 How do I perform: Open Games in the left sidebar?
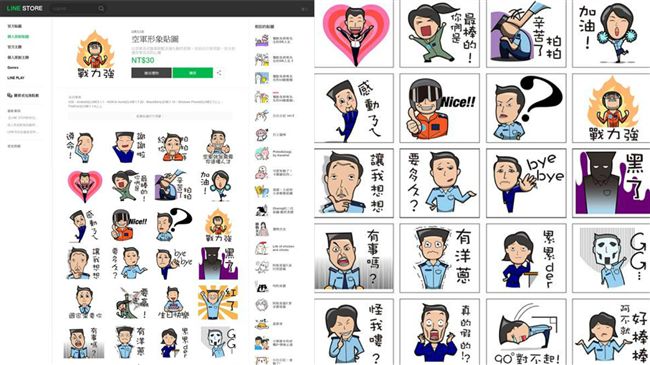13,67
